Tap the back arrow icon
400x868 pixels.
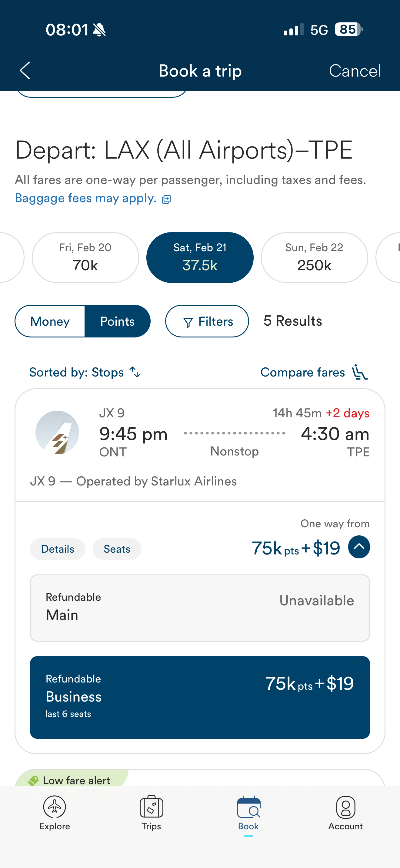coord(25,71)
